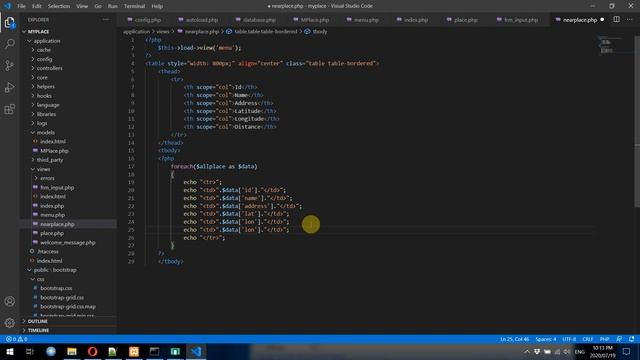This screenshot has height=360, width=640.
Task: Change line endings via CRLF
Action: click(x=587, y=339)
